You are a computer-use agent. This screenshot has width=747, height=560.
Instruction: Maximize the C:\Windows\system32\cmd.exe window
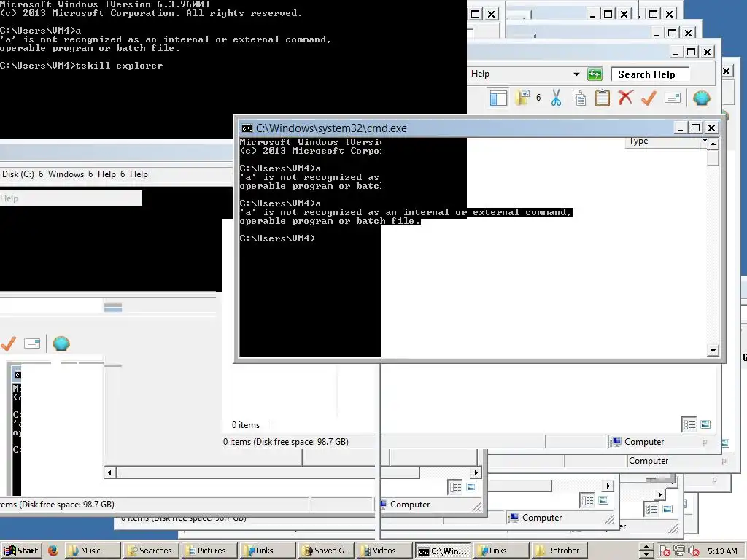(x=695, y=128)
